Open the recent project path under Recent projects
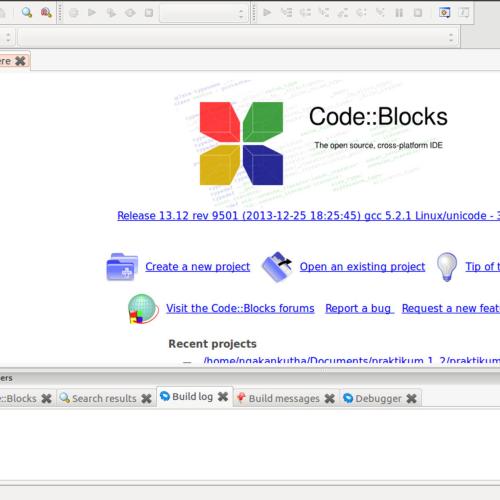This screenshot has width=500, height=500. tap(352, 361)
